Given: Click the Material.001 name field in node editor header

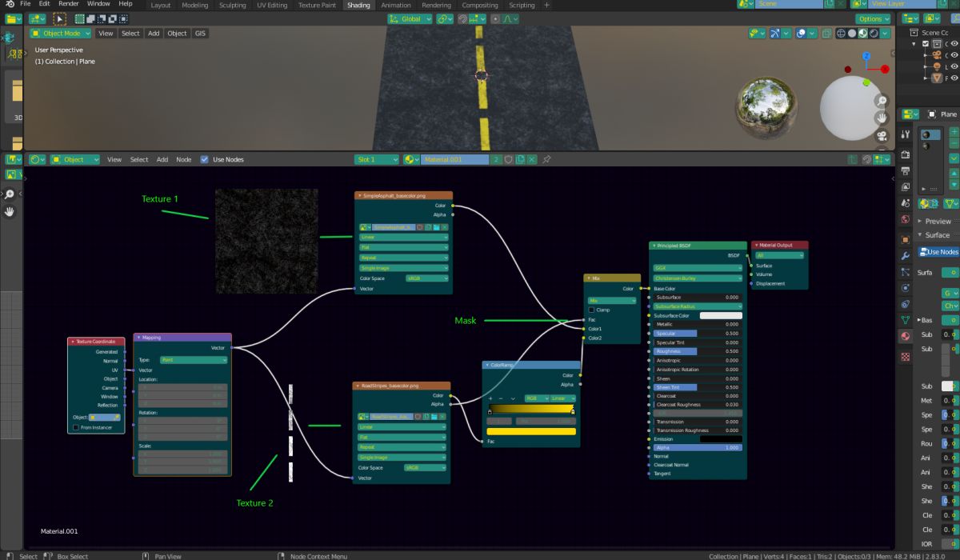Looking at the screenshot, I should coord(454,159).
